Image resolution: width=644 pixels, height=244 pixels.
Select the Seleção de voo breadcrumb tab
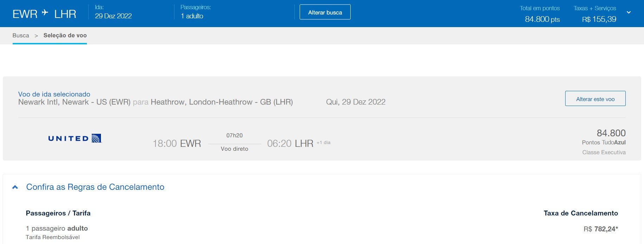click(x=65, y=36)
